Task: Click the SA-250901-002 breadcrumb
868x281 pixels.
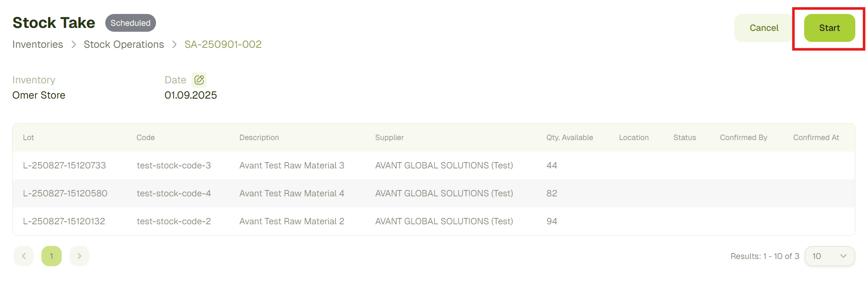Action: coord(223,44)
